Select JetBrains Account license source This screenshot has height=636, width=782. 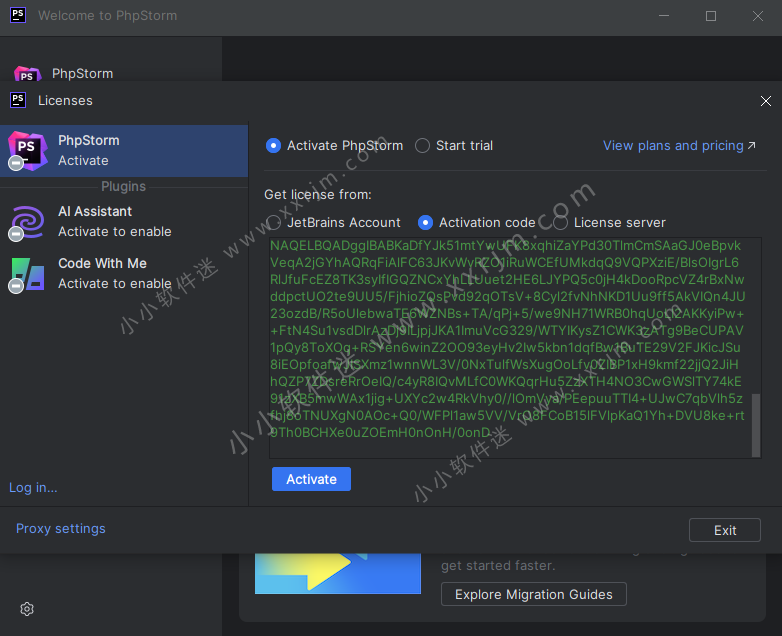(x=273, y=222)
